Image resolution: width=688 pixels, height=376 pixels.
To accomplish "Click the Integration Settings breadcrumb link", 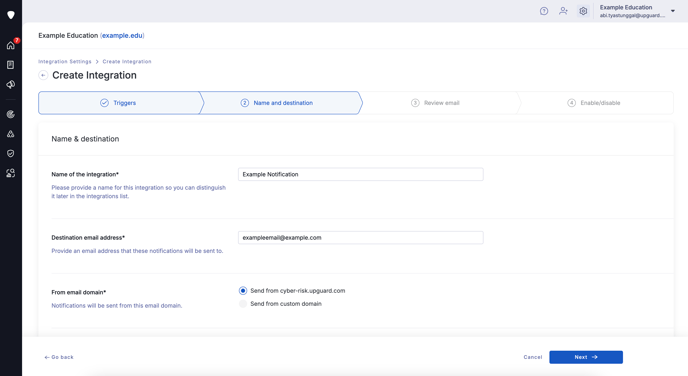I will (64, 61).
